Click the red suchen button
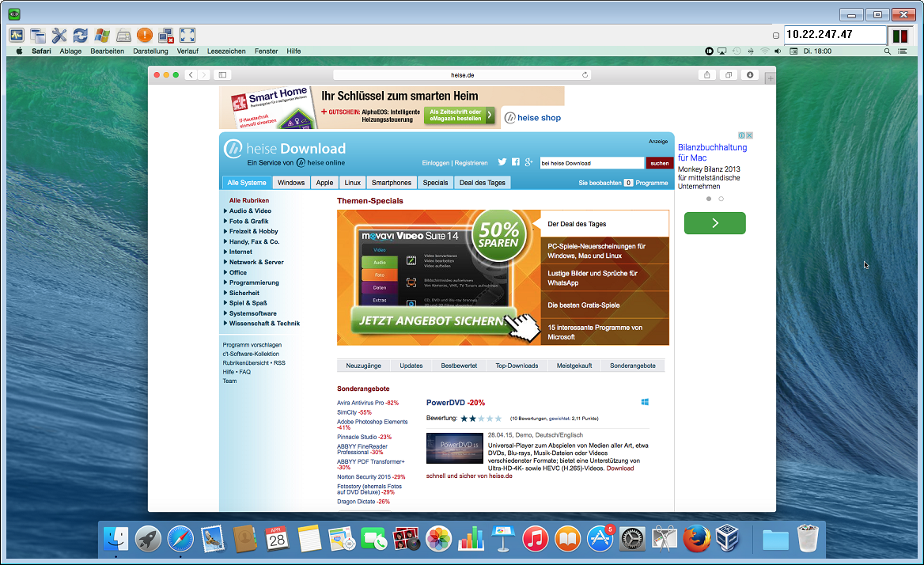This screenshot has height=565, width=924. pyautogui.click(x=660, y=163)
